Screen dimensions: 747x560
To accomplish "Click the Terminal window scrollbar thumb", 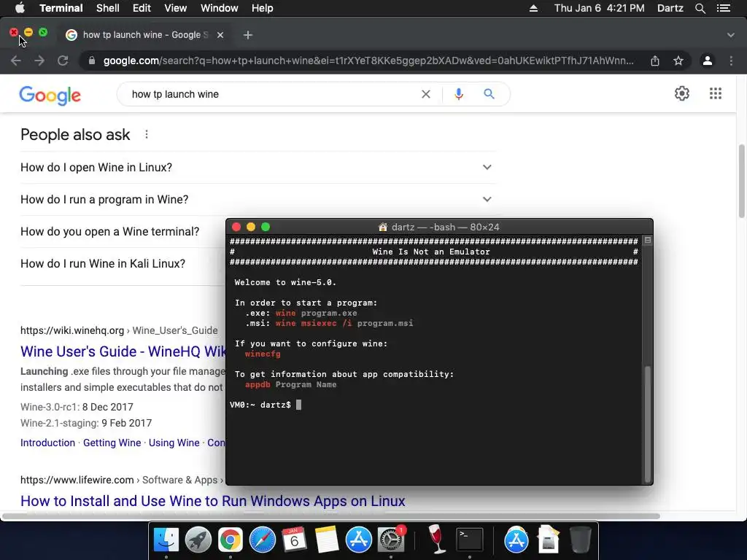I will click(648, 424).
